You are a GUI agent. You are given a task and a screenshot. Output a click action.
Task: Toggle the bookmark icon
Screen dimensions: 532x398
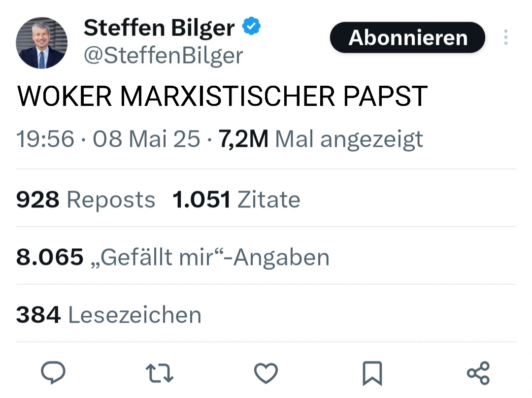(x=372, y=373)
